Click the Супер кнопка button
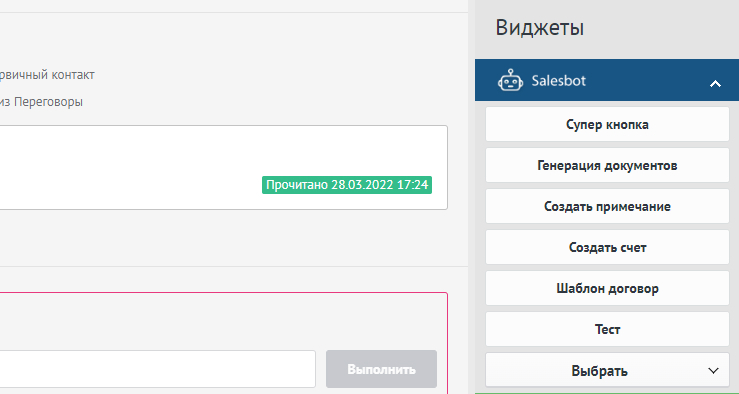 (607, 124)
